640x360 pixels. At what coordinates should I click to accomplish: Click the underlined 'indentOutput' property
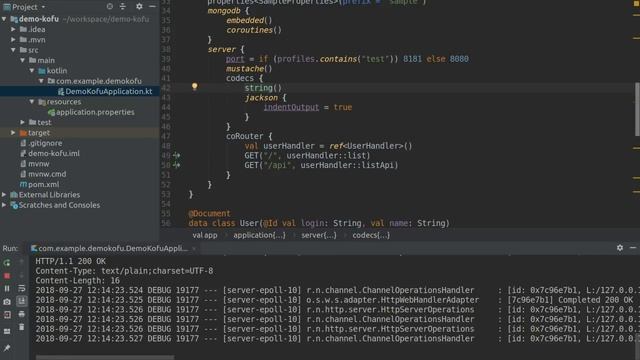pos(291,107)
